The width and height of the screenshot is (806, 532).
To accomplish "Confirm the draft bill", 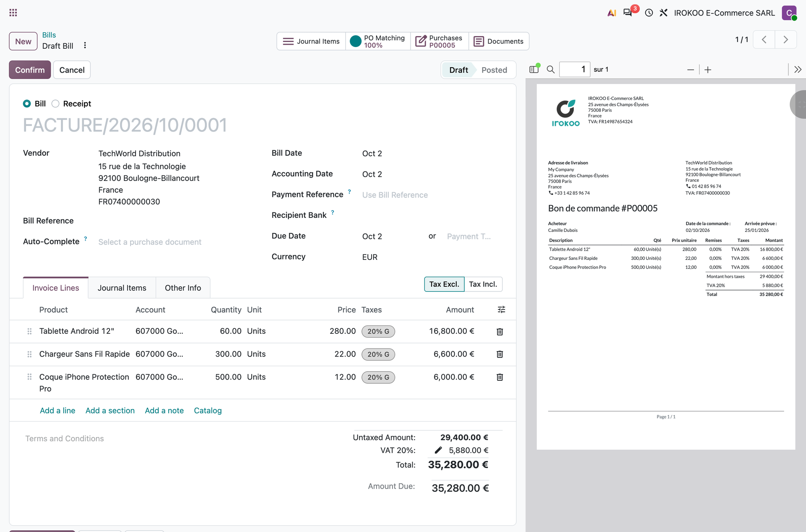I will (30, 70).
